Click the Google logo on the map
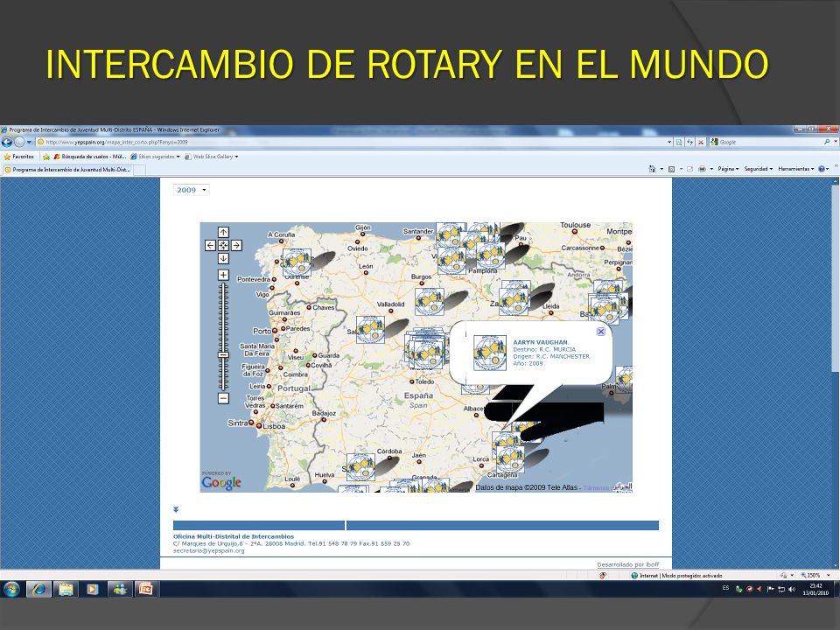This screenshot has width=840, height=630. point(221,481)
